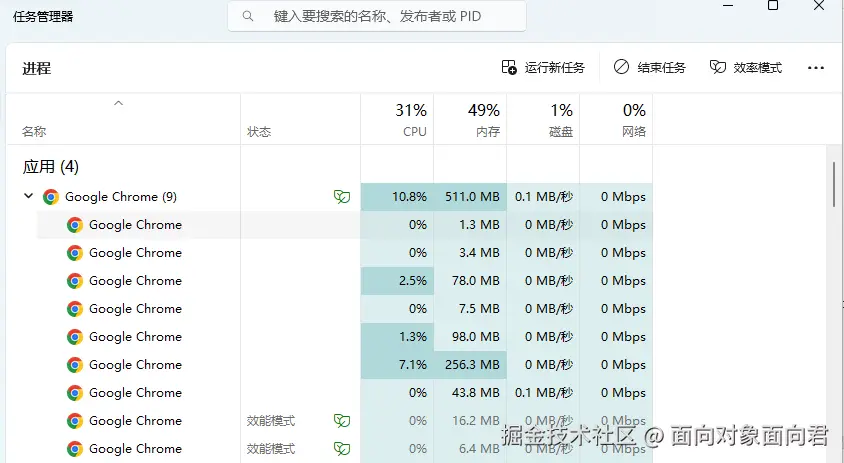Select the Chrome process using 78.0 MB

click(x=344, y=280)
